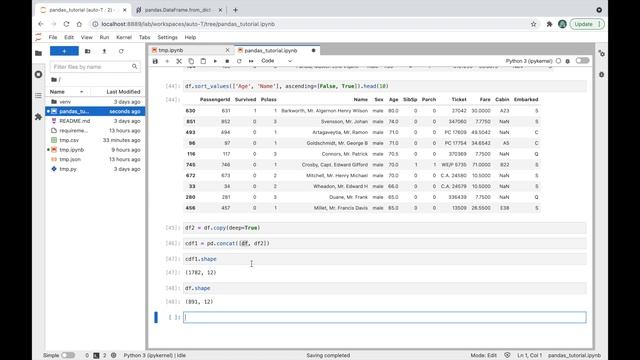
Task: Select tmp.py in file browser
Action: coord(95,169)
